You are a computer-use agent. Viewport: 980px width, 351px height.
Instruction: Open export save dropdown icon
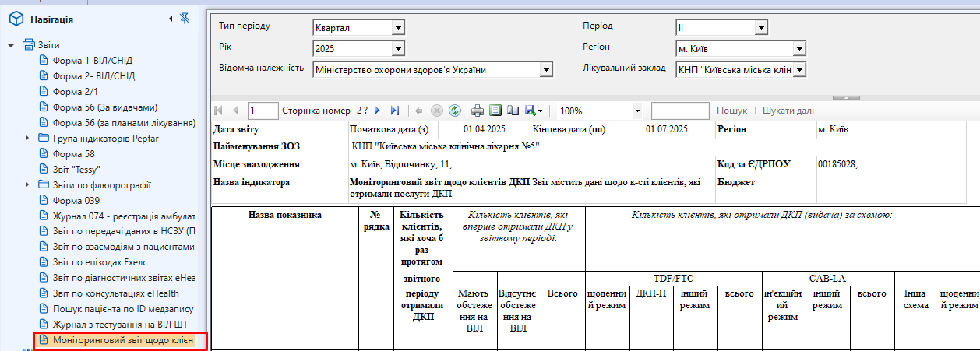534,111
